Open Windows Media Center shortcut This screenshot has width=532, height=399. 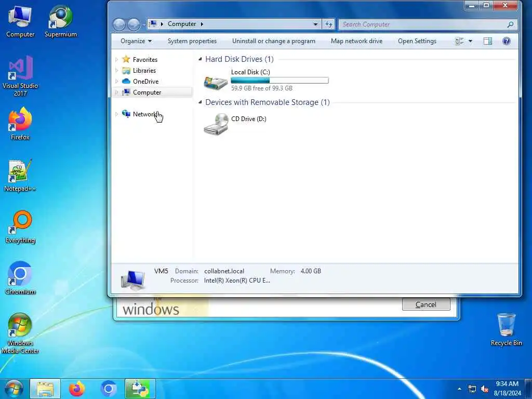click(x=20, y=334)
